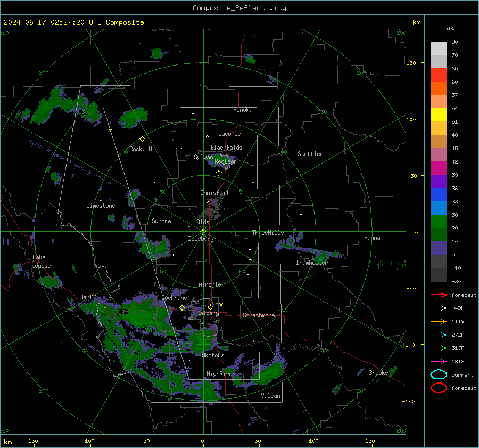Click the Banff label on map
479x448 pixels.
[x=88, y=297]
